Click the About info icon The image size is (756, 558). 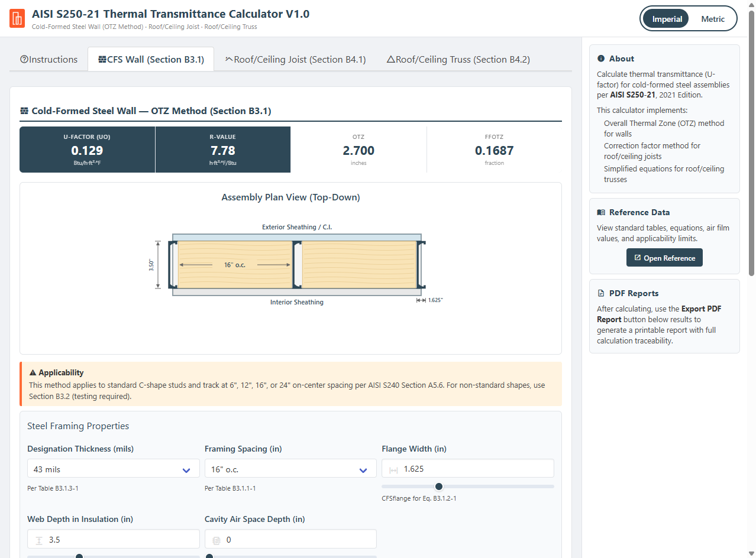(x=601, y=59)
